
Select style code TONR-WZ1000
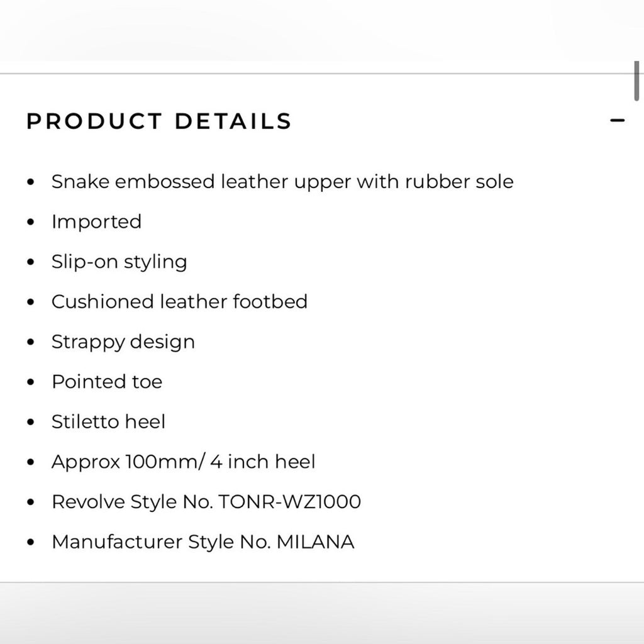(290, 502)
